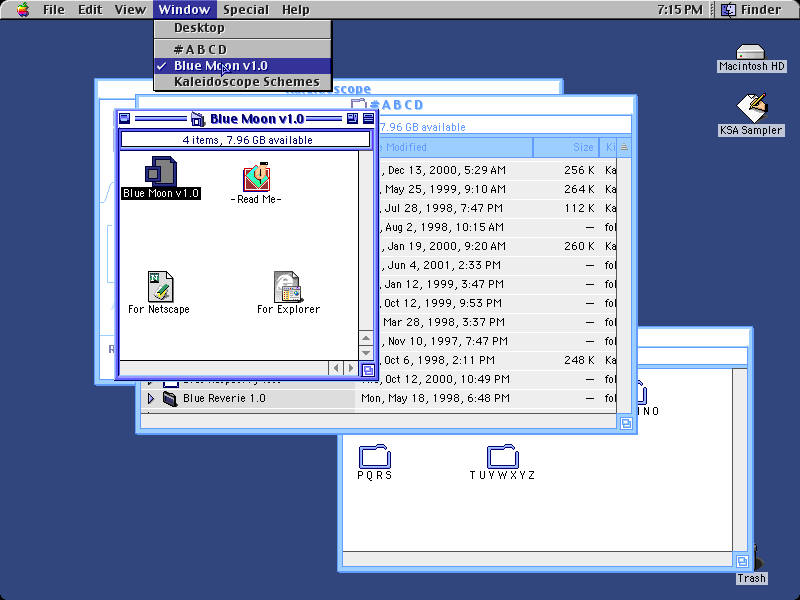
Task: Open the Finder application menu
Action: click(x=752, y=10)
